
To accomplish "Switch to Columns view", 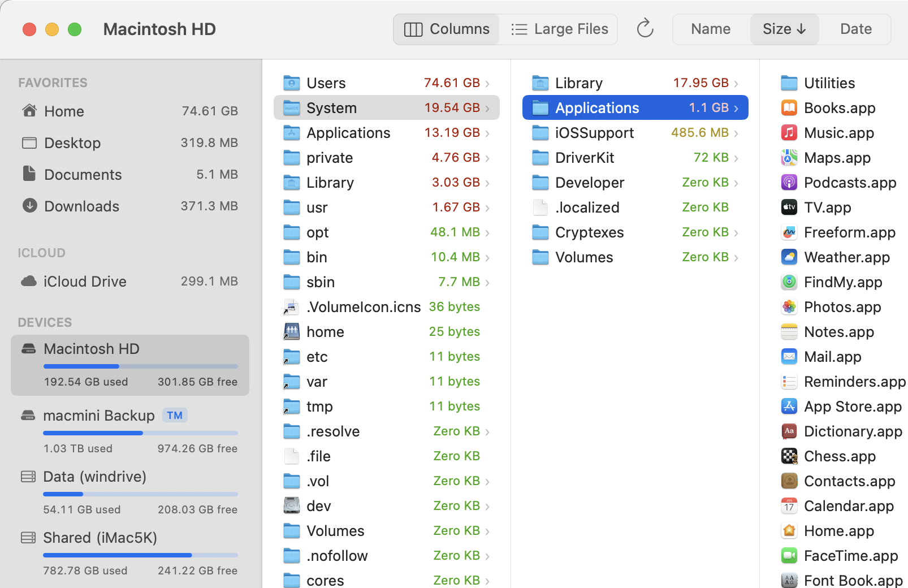I will tap(447, 29).
